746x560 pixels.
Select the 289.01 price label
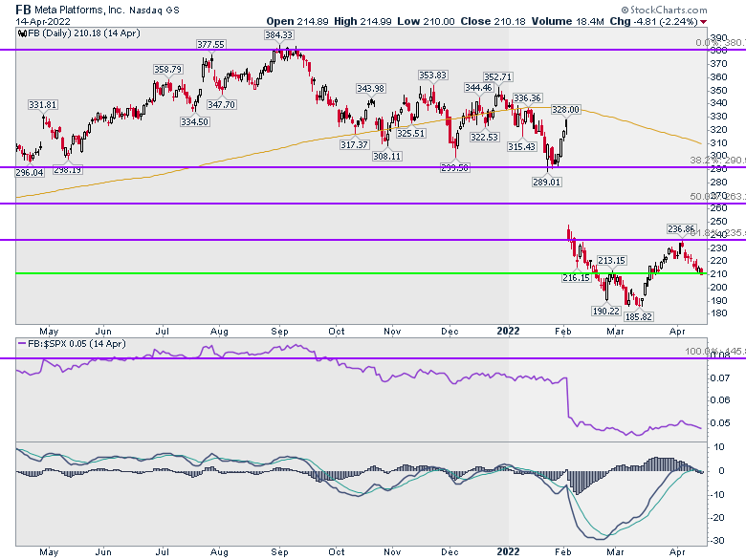(547, 182)
